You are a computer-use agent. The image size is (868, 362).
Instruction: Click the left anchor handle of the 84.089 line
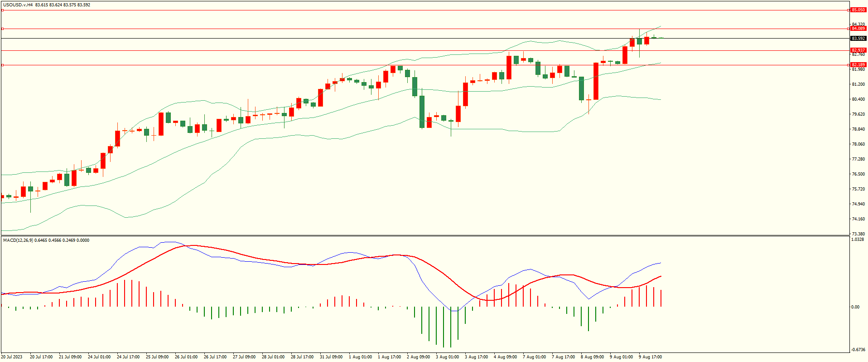click(2, 29)
